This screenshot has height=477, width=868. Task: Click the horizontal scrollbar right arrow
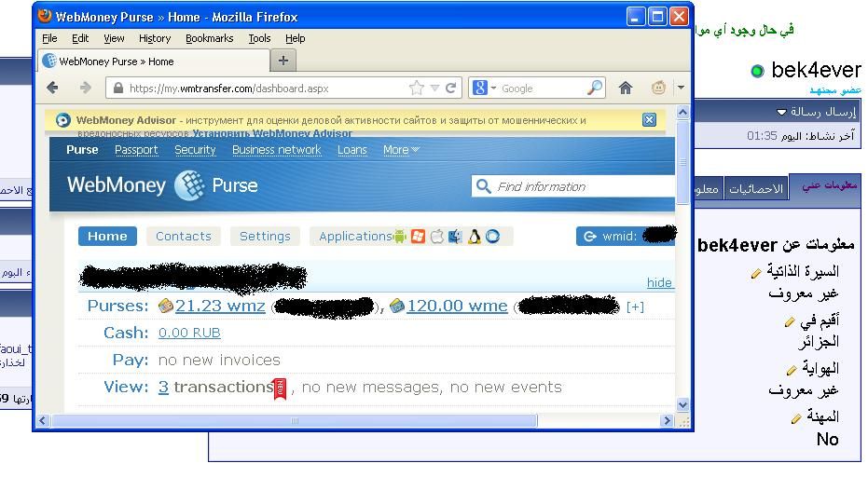pos(667,420)
